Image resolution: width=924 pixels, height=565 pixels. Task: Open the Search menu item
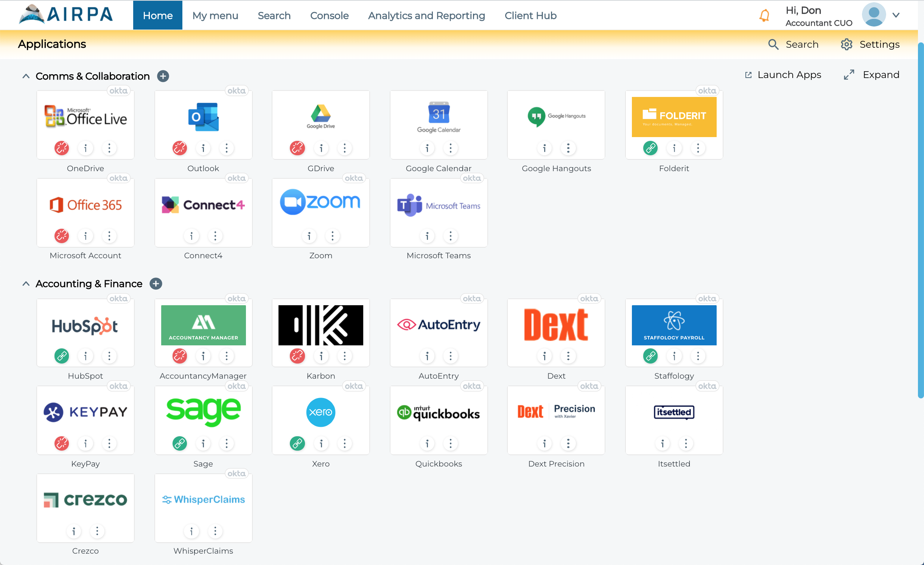(274, 15)
